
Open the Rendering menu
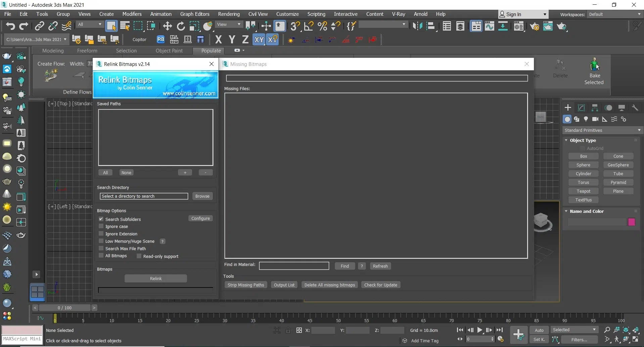pos(229,14)
